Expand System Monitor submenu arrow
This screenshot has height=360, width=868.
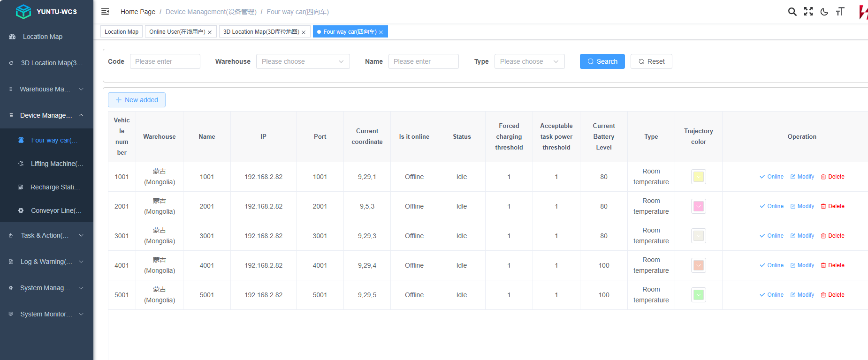point(81,314)
